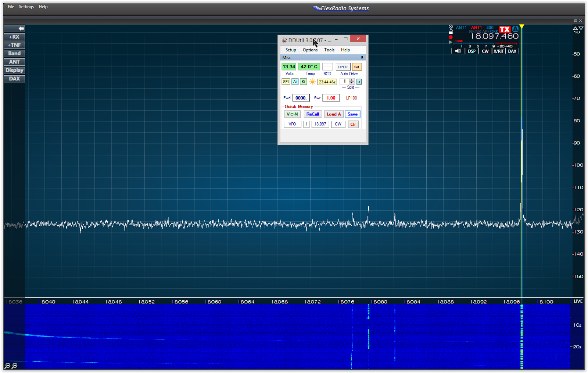Add a receiver slice with +RX
The height and width of the screenshot is (373, 588).
tap(14, 37)
